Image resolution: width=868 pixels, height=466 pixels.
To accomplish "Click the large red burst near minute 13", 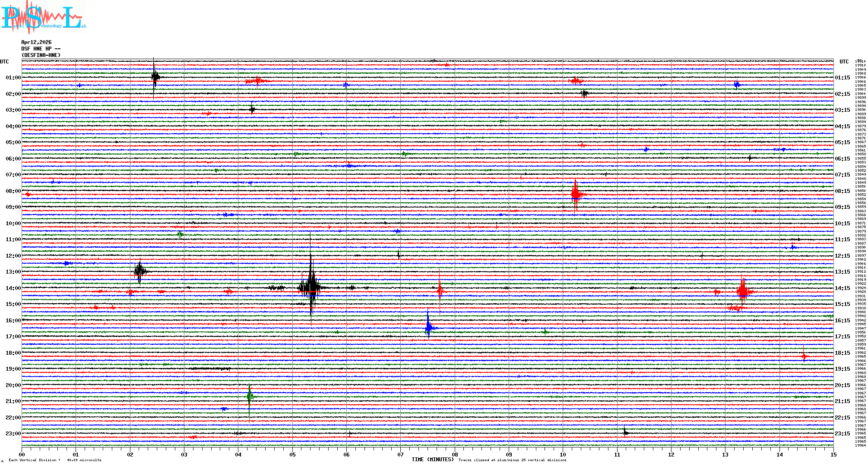I will (x=742, y=292).
